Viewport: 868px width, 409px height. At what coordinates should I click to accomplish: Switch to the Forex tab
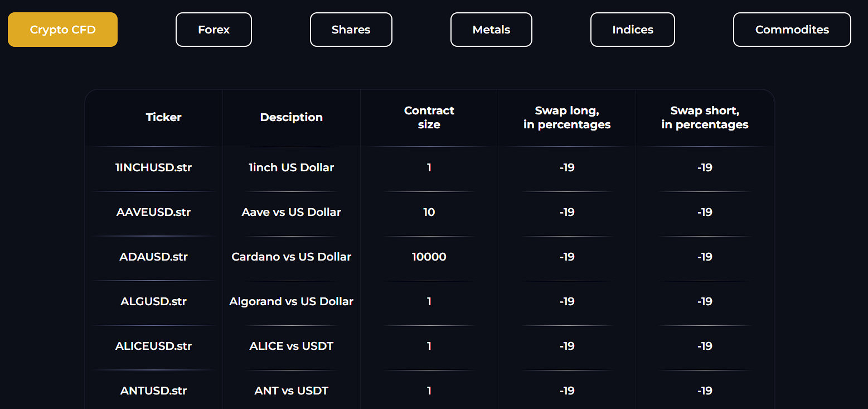214,30
